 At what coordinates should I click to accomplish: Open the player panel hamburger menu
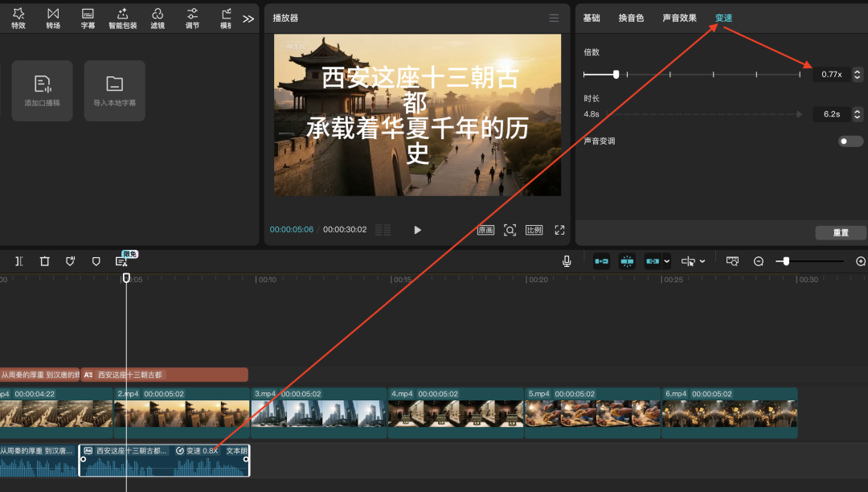(x=554, y=18)
